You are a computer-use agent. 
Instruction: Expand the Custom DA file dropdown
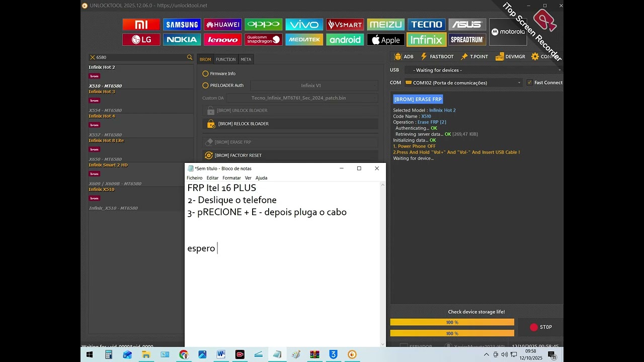(302, 98)
